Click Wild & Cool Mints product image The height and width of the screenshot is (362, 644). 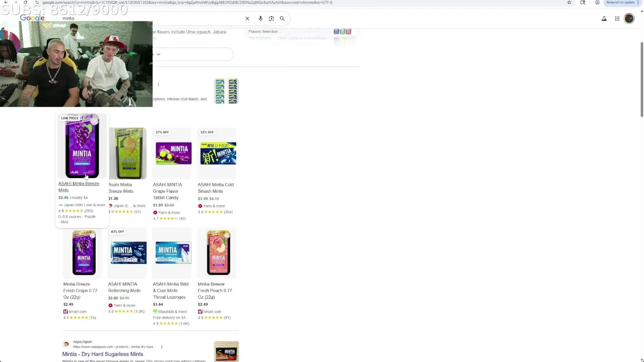[173, 253]
